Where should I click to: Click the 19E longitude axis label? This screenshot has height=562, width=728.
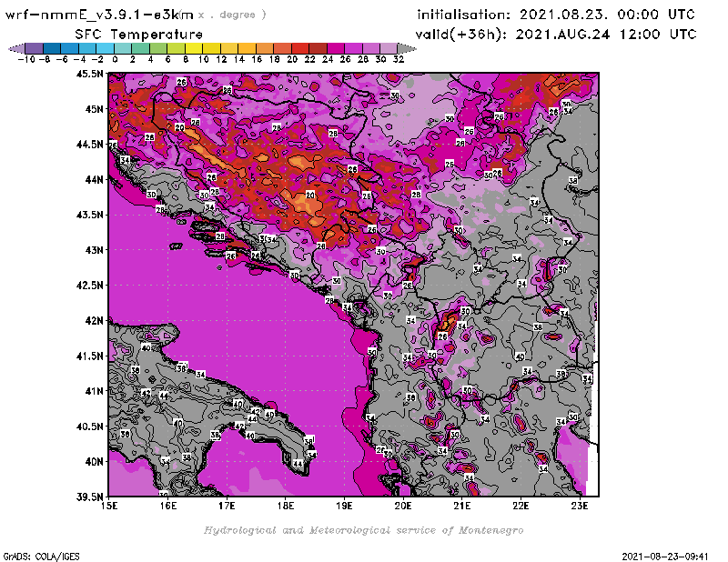345,506
